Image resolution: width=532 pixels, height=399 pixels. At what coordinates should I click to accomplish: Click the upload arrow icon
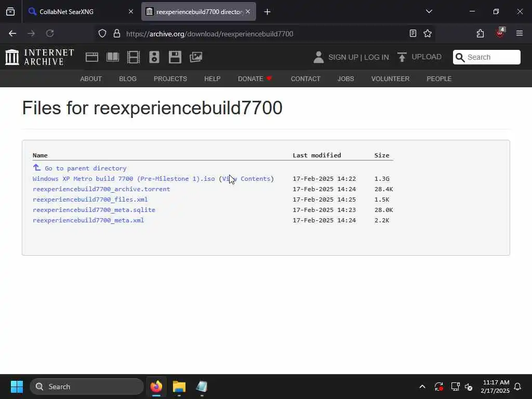(x=402, y=57)
